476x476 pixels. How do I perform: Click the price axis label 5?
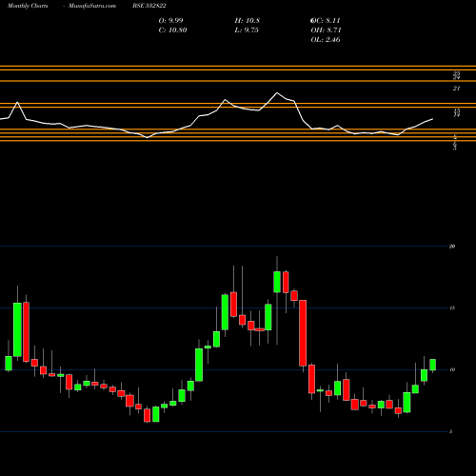(x=451, y=431)
